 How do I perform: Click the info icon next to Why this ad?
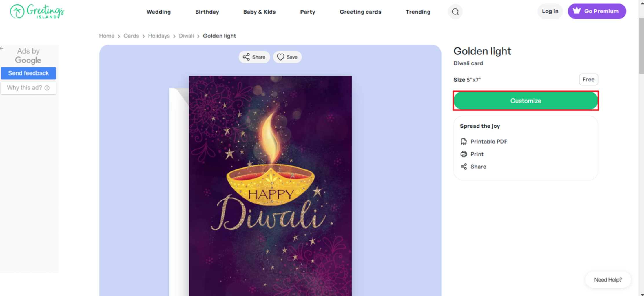coord(47,88)
